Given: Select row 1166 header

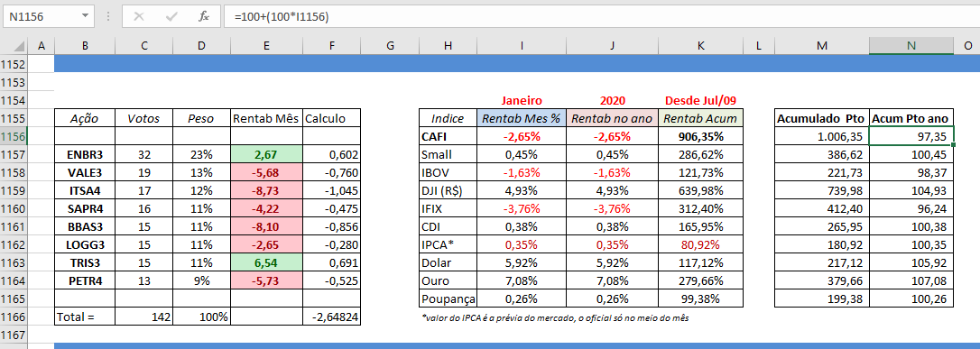Looking at the screenshot, I should [x=14, y=317].
